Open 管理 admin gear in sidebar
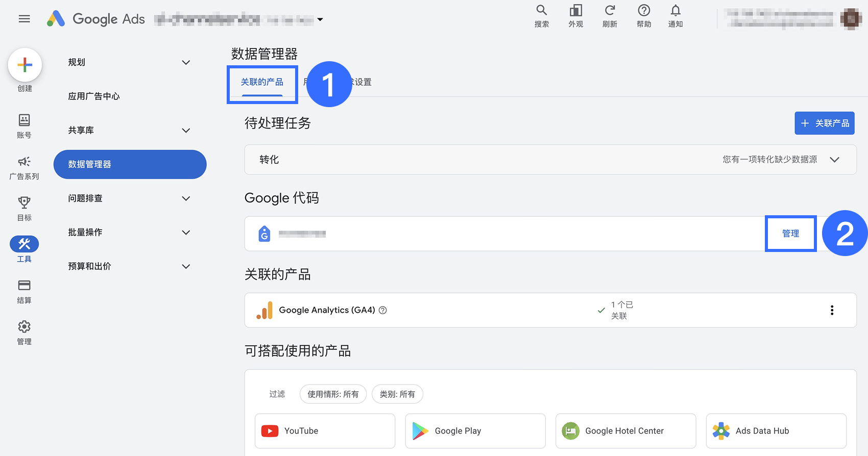 pos(24,333)
